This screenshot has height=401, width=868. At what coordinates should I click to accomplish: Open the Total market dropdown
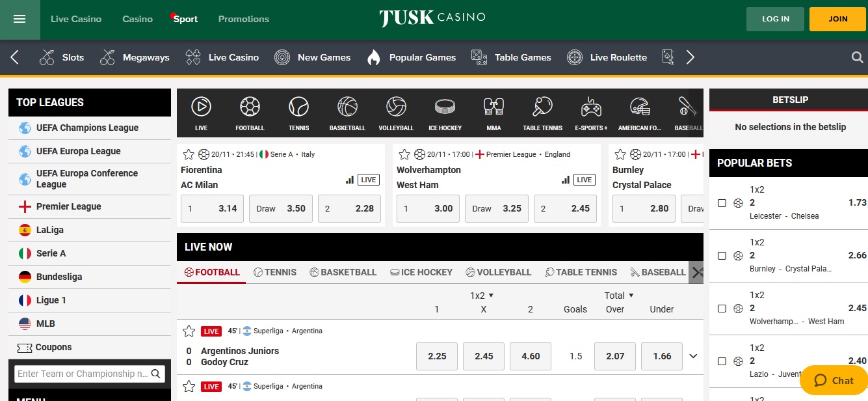pyautogui.click(x=618, y=296)
